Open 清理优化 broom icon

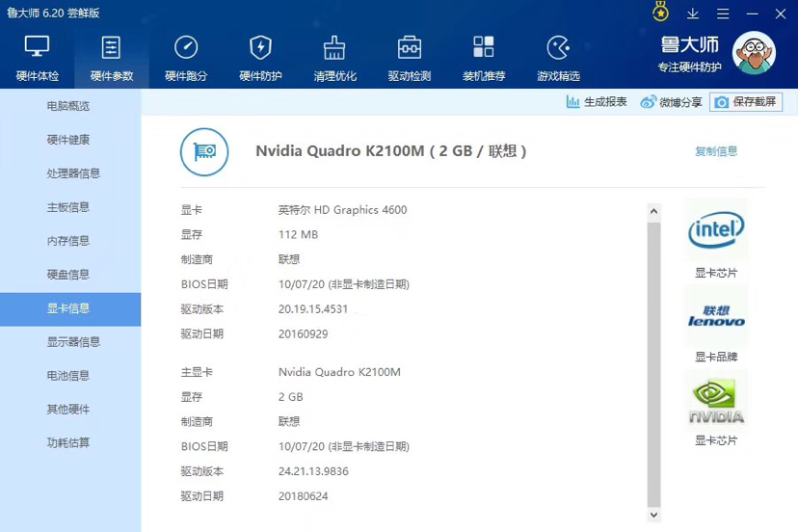click(x=334, y=47)
